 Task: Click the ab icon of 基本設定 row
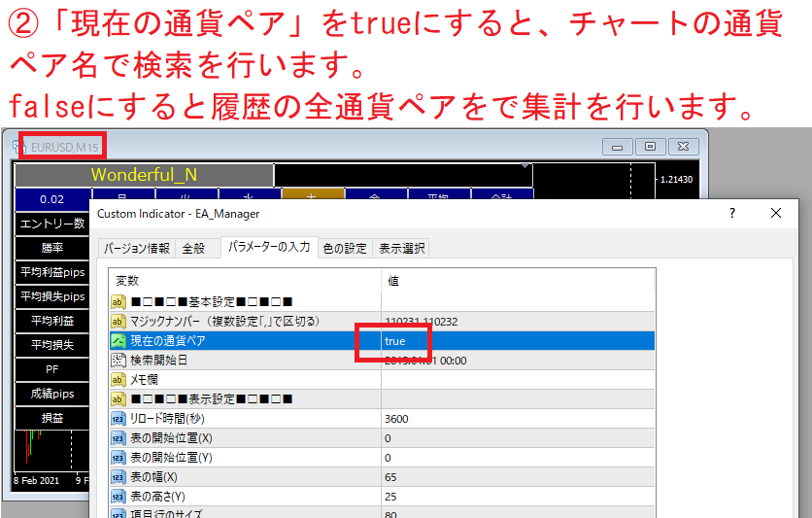pyautogui.click(x=118, y=302)
